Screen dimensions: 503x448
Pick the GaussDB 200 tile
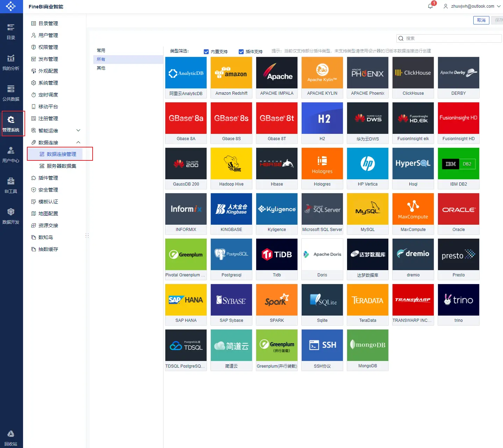[186, 168]
